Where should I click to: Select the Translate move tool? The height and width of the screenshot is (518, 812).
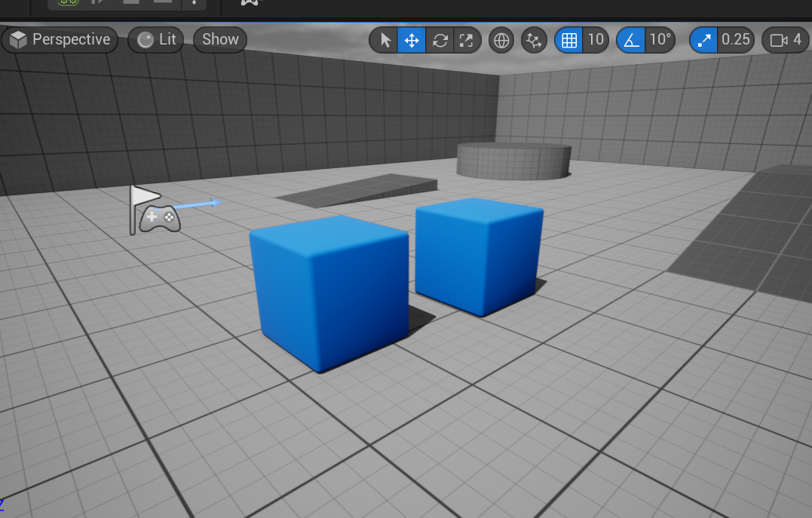412,40
